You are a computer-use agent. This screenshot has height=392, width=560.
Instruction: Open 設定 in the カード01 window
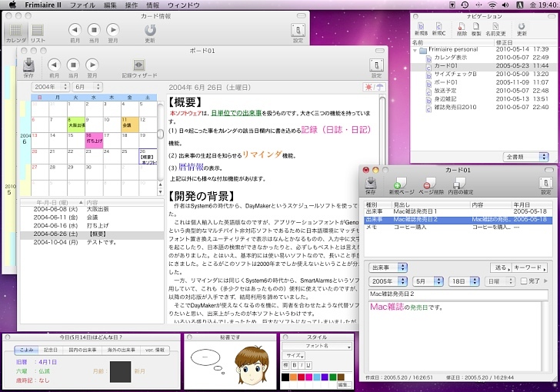[545, 184]
